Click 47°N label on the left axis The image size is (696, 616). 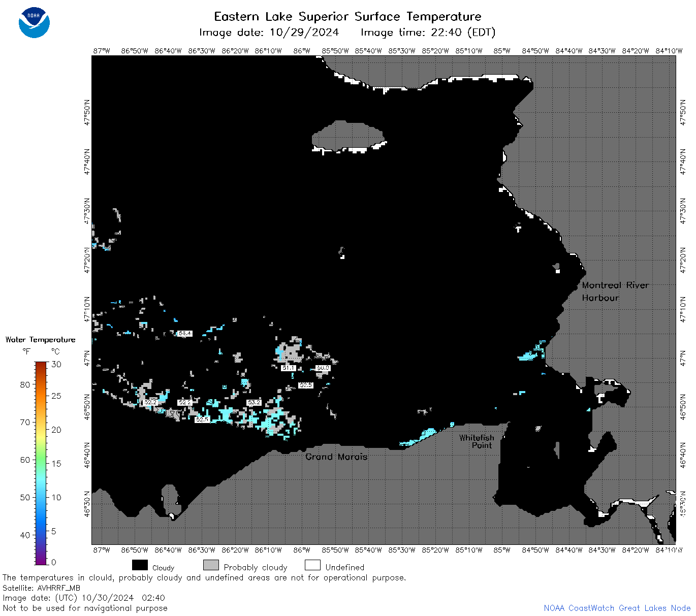click(x=87, y=358)
